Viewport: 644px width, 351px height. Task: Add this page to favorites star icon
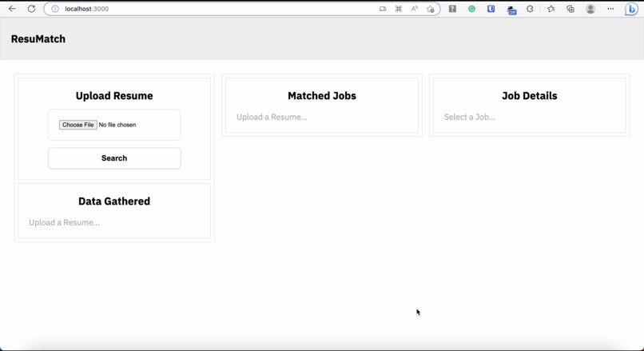(x=431, y=9)
